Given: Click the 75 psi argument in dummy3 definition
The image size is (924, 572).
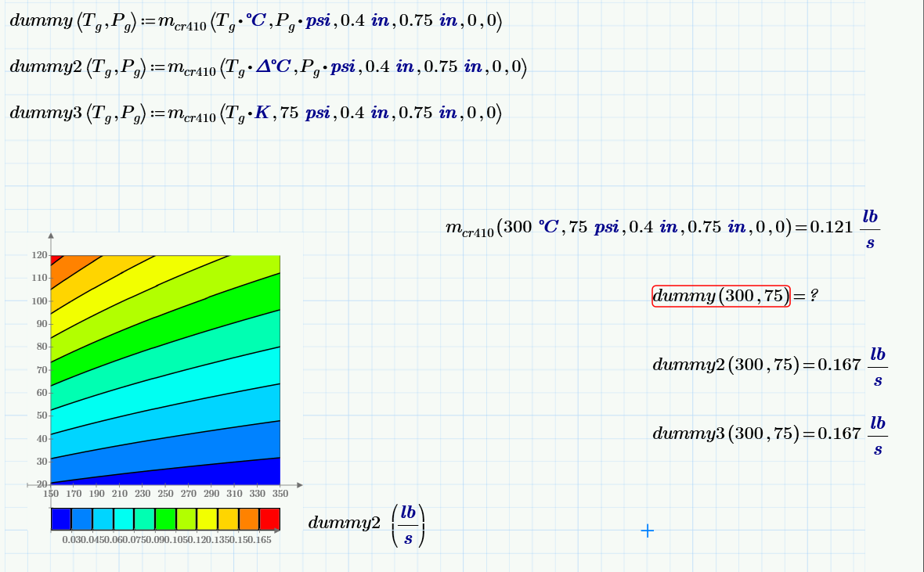Looking at the screenshot, I should pyautogui.click(x=305, y=112).
